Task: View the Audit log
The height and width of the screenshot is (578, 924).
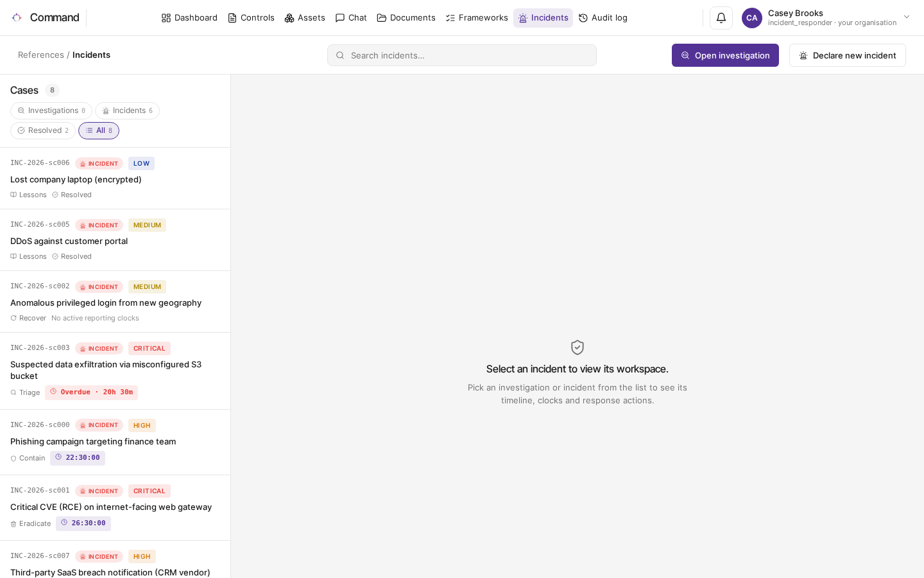Action: (x=603, y=18)
